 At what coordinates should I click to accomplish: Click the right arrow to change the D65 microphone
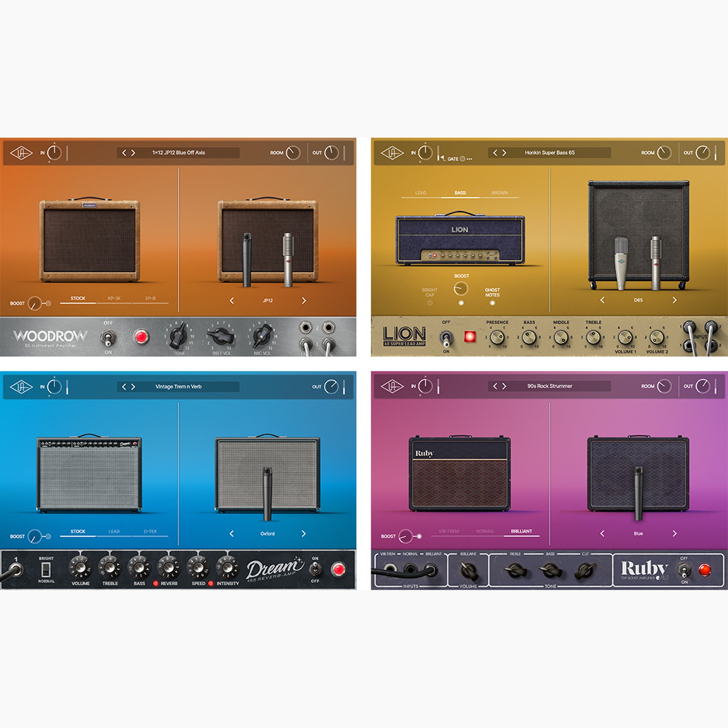[x=675, y=301]
